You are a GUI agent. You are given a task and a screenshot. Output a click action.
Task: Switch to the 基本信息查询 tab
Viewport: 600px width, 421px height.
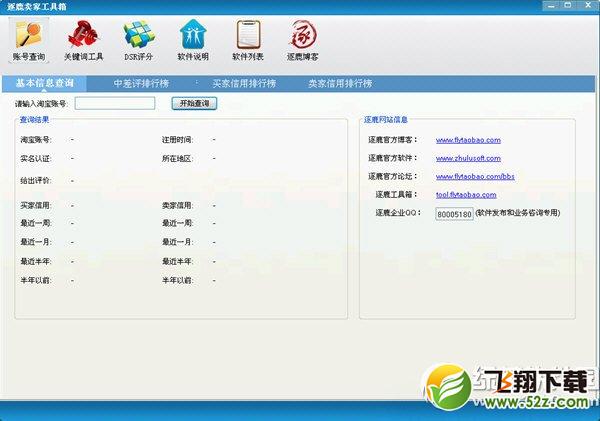coord(44,83)
